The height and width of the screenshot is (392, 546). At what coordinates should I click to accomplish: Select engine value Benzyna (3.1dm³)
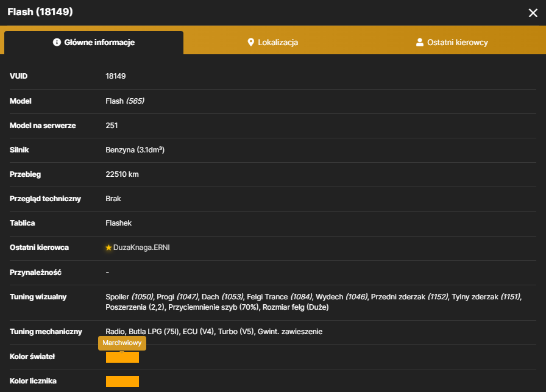135,150
